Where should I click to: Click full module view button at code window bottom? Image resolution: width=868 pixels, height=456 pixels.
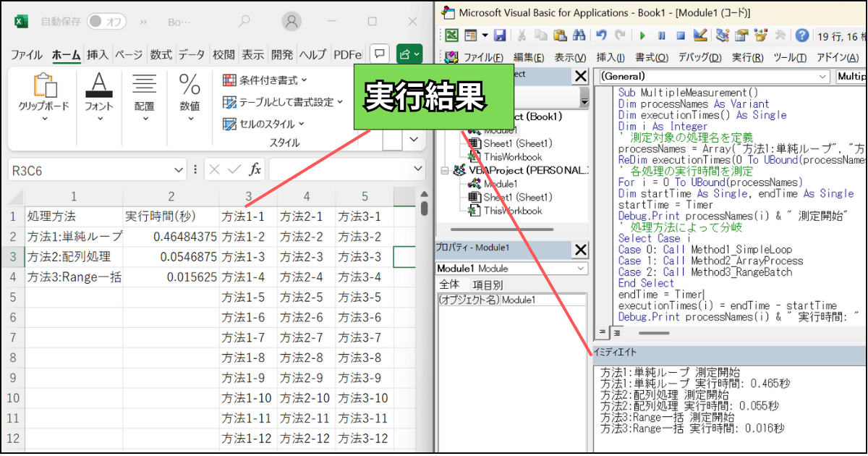tap(617, 332)
